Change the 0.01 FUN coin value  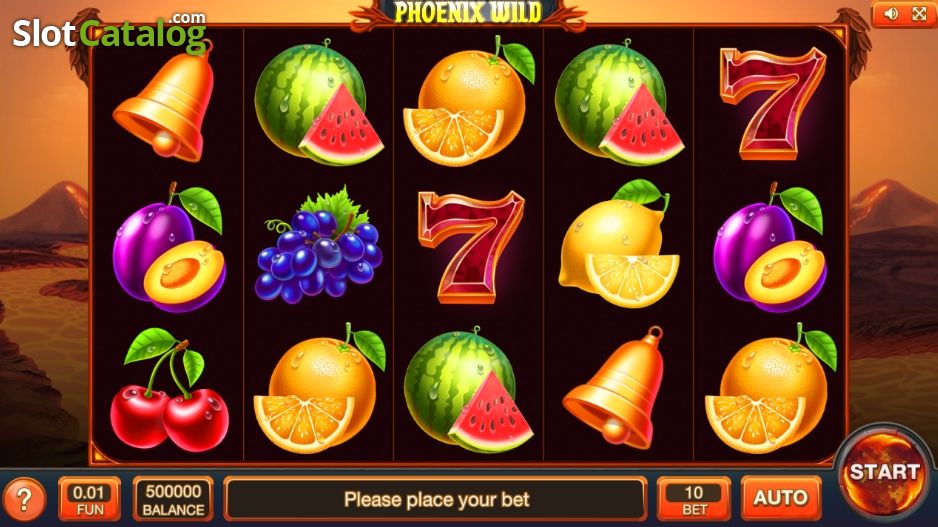point(90,499)
